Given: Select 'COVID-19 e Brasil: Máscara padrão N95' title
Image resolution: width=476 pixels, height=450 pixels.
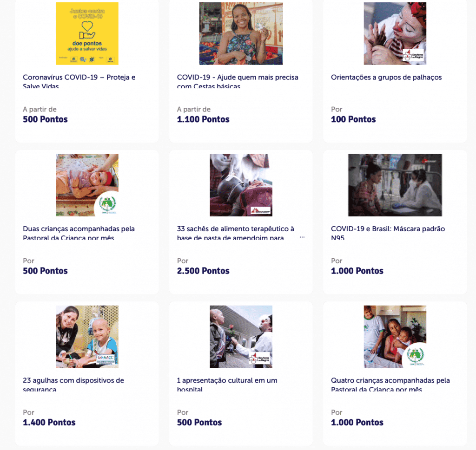Looking at the screenshot, I should point(388,229).
